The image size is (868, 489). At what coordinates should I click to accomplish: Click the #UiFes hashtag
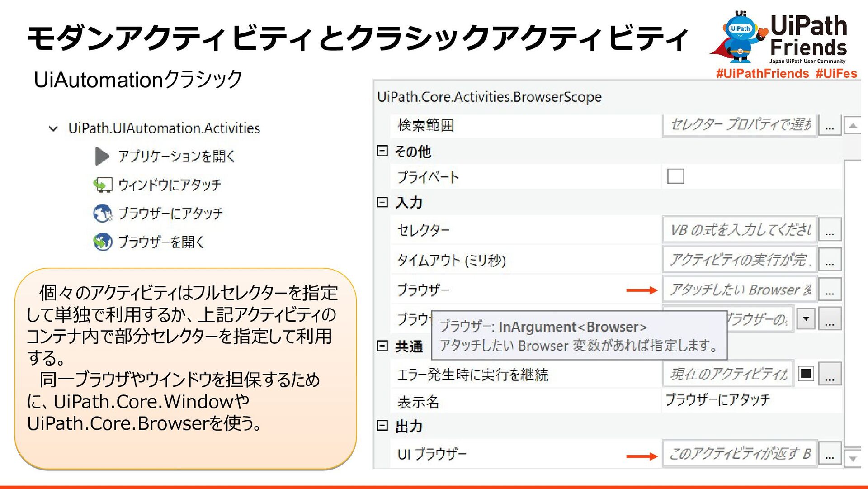pos(836,73)
